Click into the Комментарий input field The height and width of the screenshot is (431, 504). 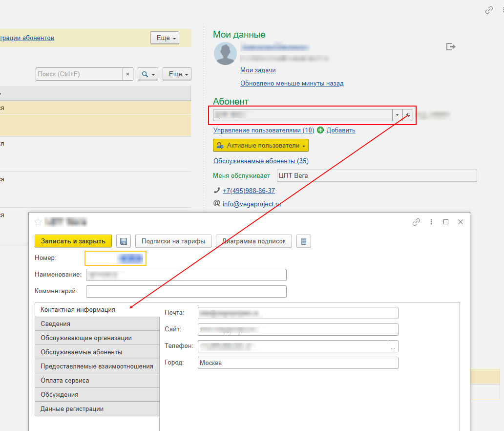pos(186,291)
